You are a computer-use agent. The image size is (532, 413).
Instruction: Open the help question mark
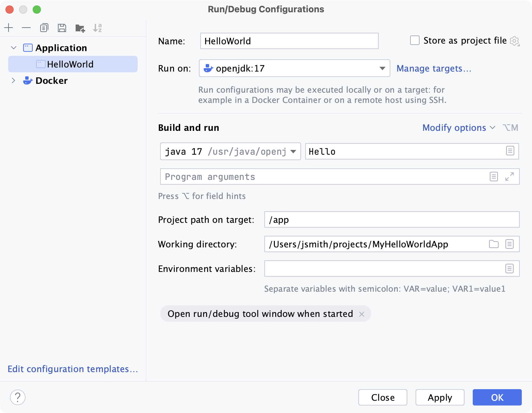pyautogui.click(x=18, y=397)
